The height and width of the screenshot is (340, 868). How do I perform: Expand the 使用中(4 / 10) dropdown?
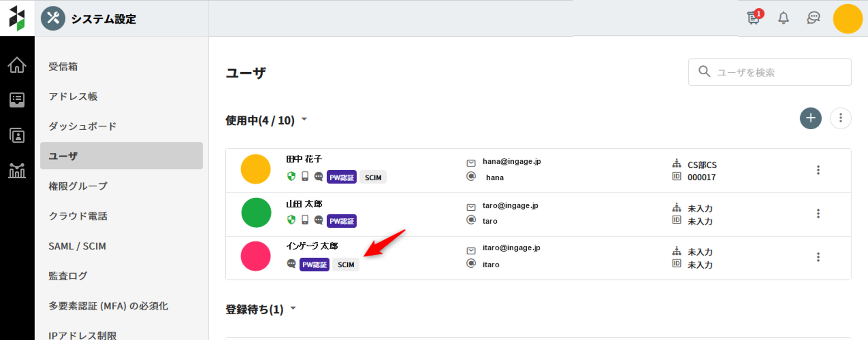point(304,120)
